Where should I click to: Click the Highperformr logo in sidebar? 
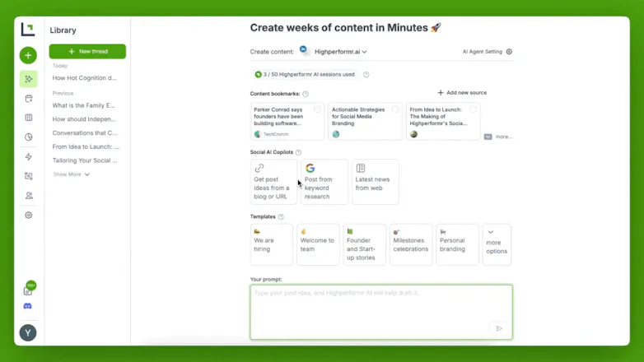[x=28, y=30]
